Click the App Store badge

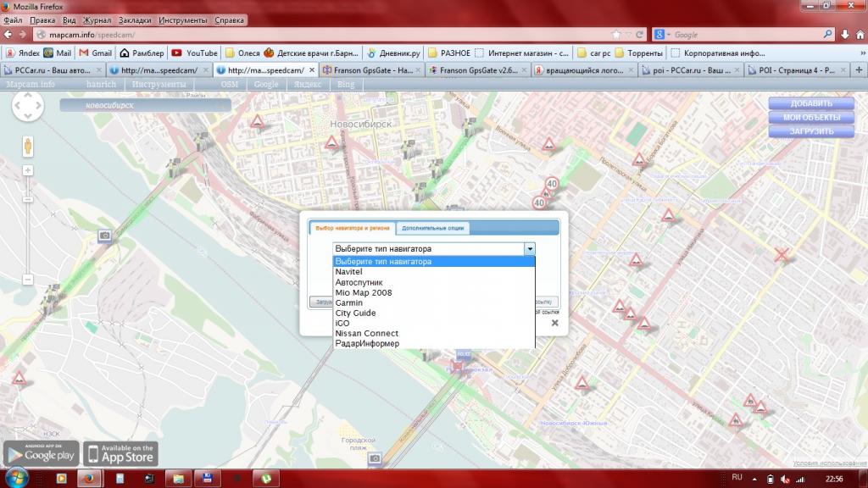[119, 452]
